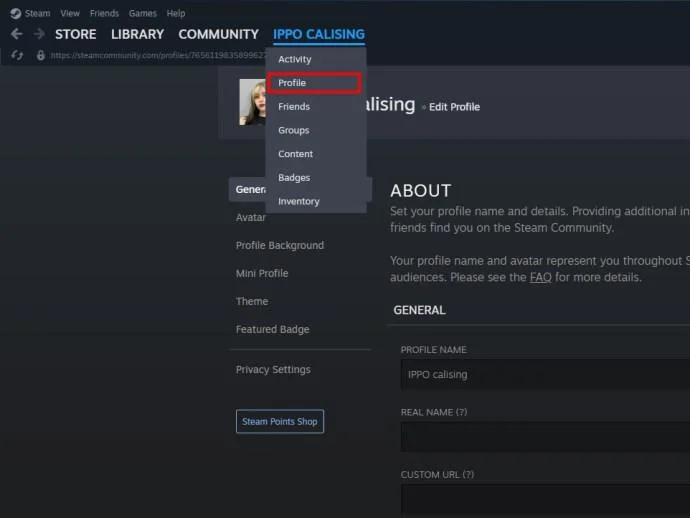The width and height of the screenshot is (690, 518).
Task: Open the Theme section
Action: (x=252, y=301)
